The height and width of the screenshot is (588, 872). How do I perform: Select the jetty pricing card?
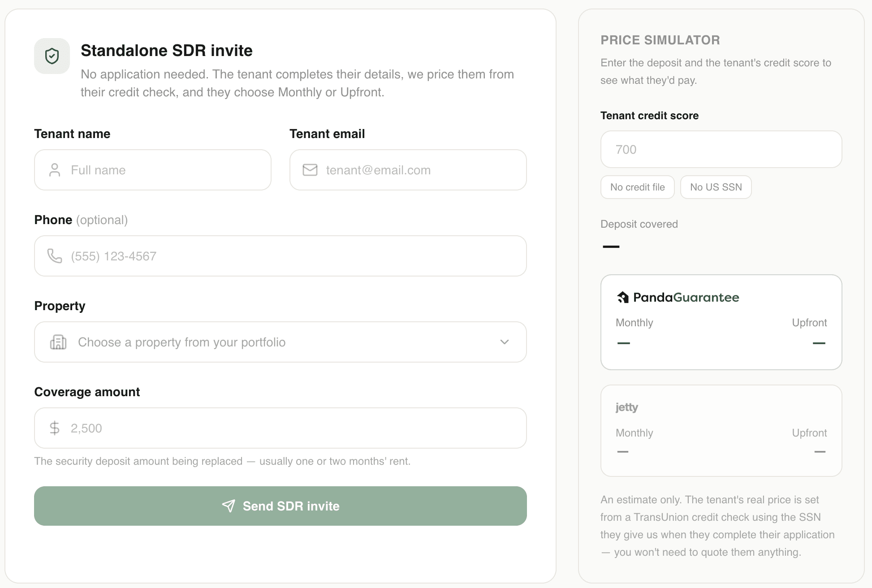coord(721,431)
